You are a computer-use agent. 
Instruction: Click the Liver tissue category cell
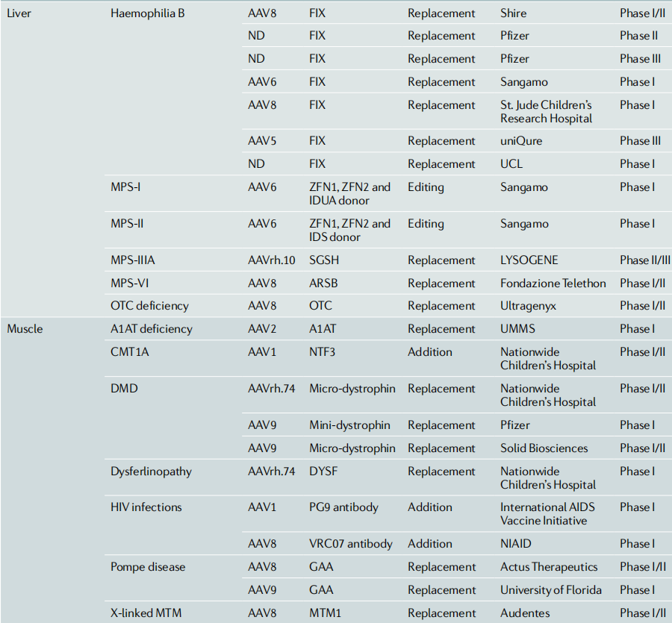point(20,13)
